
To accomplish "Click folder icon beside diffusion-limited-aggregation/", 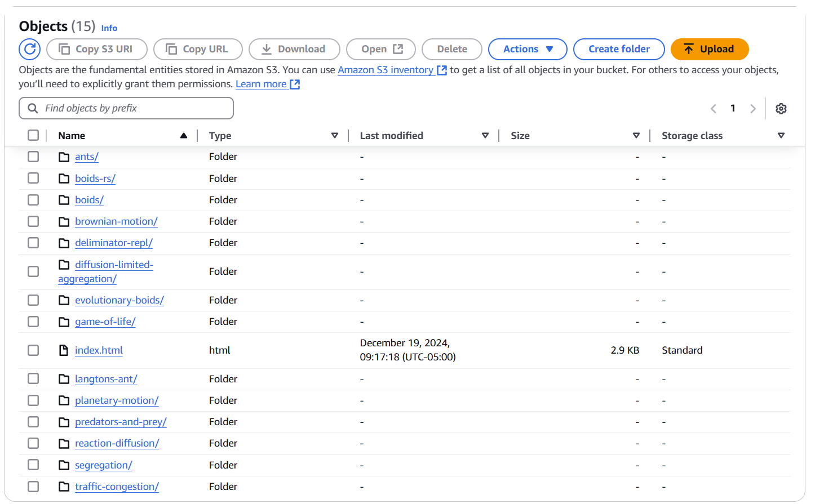I will 64,265.
